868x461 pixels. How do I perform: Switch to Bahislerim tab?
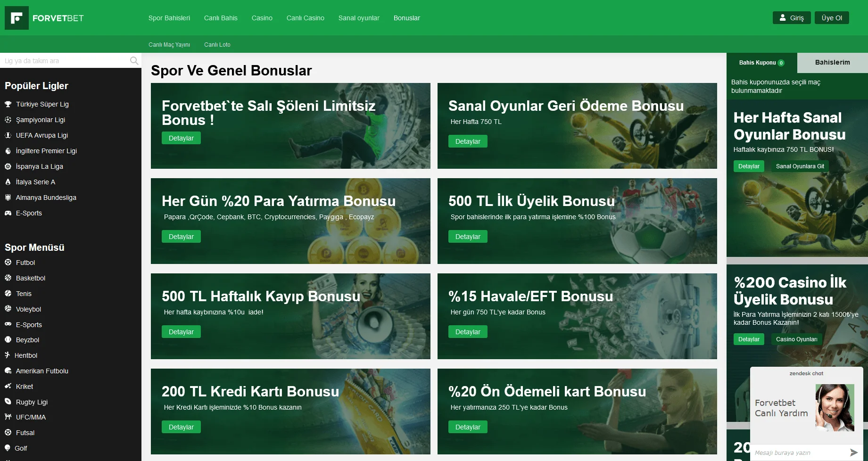pyautogui.click(x=833, y=63)
